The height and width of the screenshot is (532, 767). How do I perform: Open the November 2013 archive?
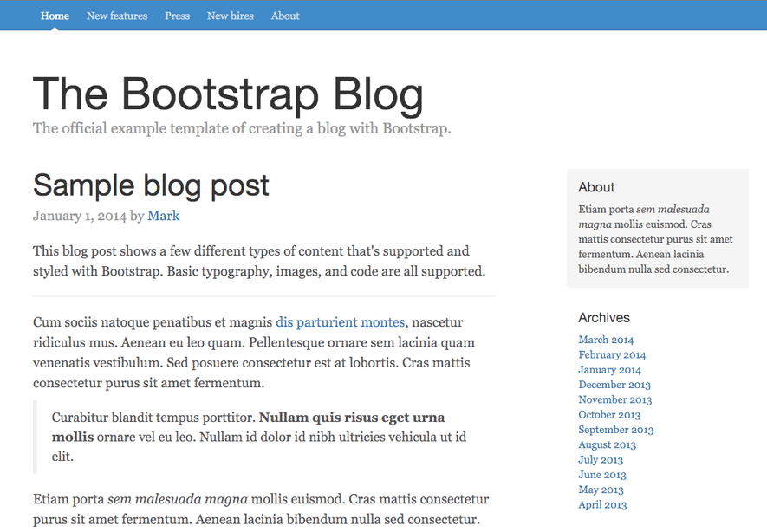(x=615, y=399)
